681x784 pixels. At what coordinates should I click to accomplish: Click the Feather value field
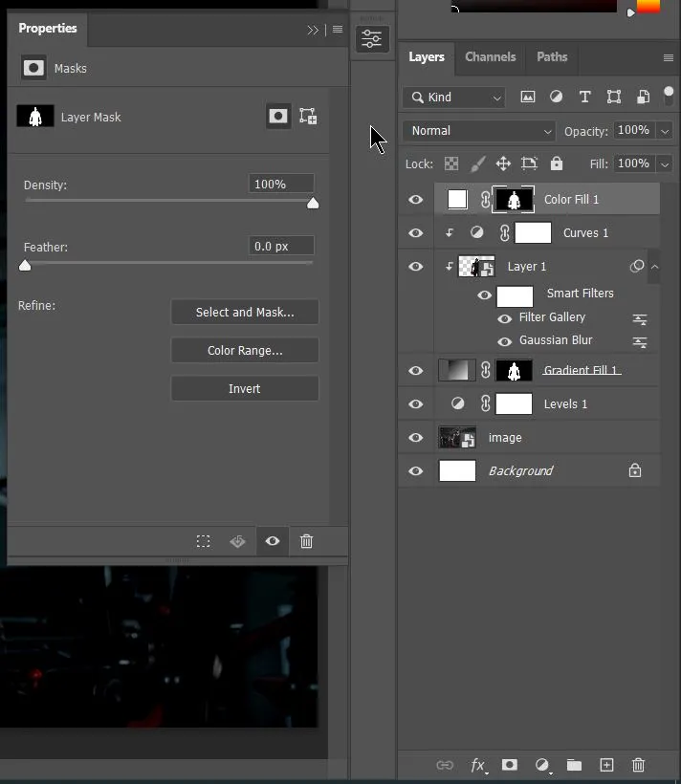click(281, 246)
